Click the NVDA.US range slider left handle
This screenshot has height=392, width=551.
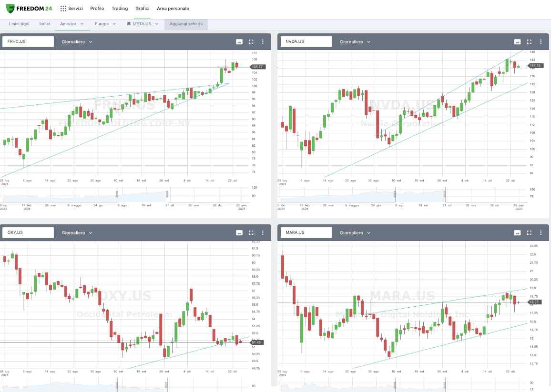tap(395, 194)
